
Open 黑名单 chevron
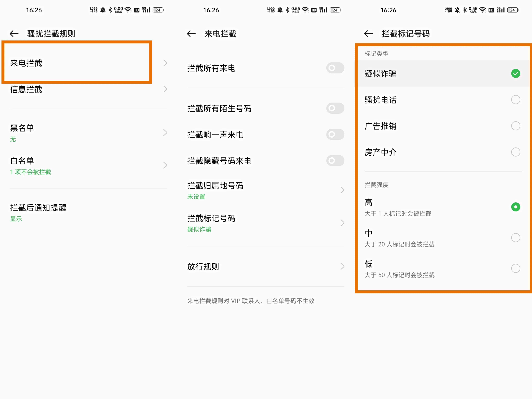point(165,132)
